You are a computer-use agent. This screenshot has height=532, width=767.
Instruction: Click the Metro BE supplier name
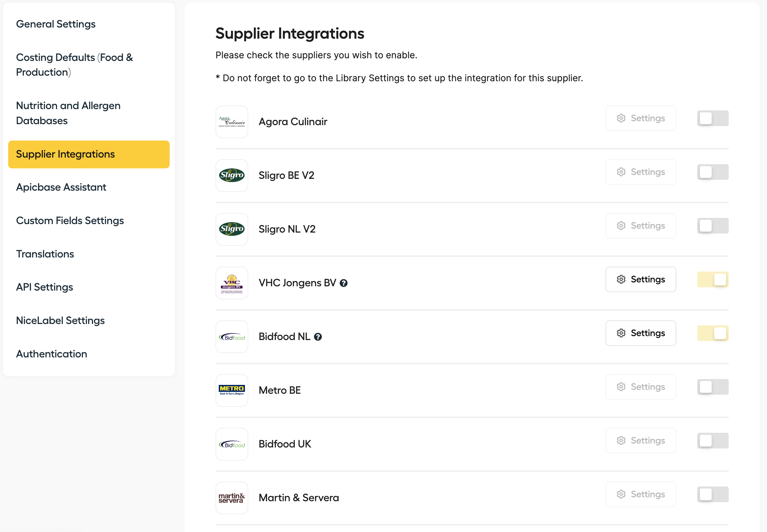click(x=280, y=390)
